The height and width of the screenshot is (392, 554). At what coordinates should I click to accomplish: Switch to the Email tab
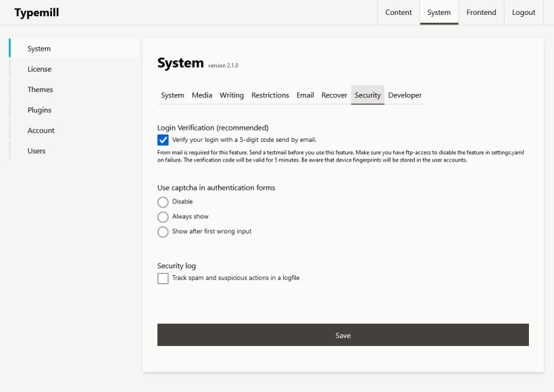tap(305, 95)
